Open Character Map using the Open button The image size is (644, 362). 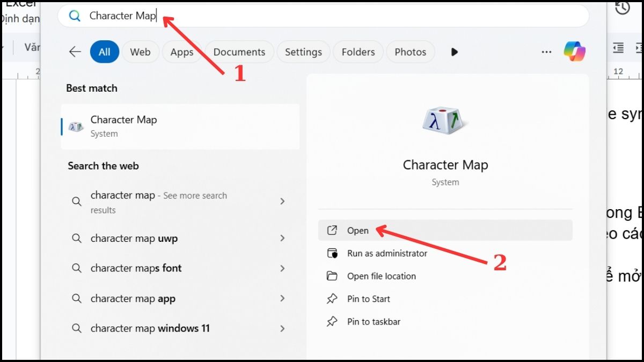point(358,231)
